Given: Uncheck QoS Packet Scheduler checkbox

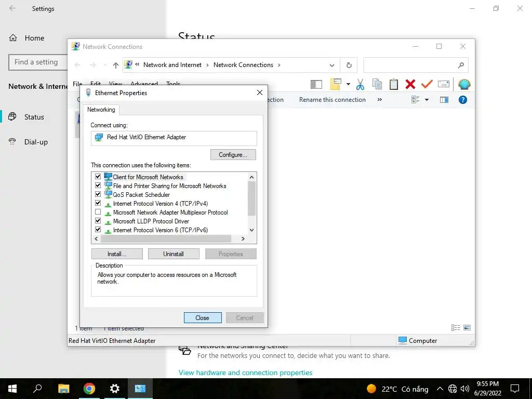Looking at the screenshot, I should pyautogui.click(x=98, y=194).
